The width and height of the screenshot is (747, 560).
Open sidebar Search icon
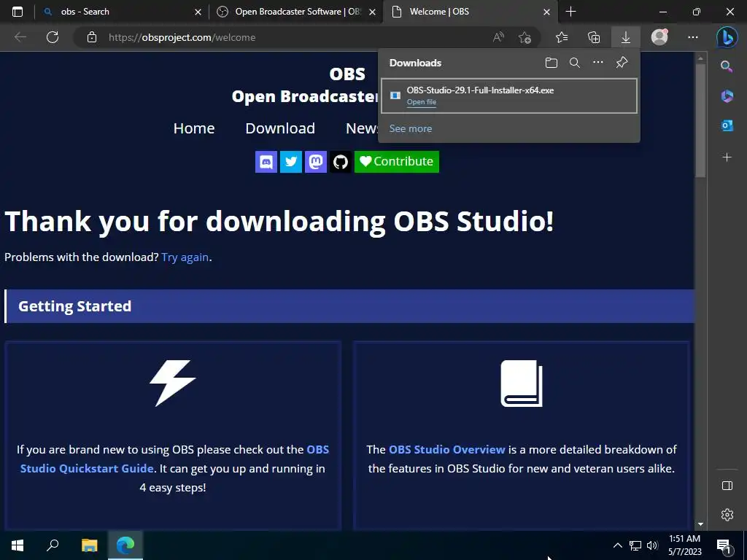[727, 66]
